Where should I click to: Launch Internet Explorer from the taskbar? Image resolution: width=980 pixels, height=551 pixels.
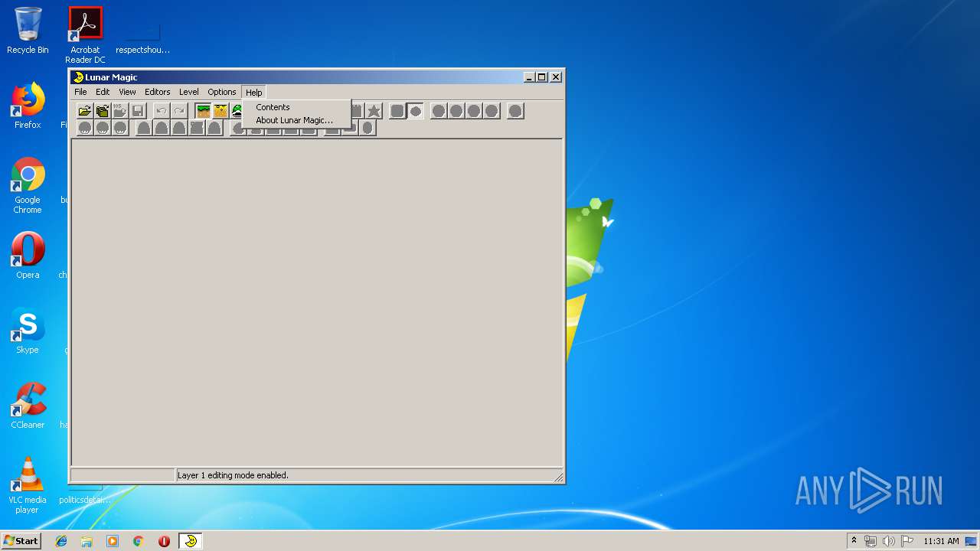pyautogui.click(x=61, y=541)
